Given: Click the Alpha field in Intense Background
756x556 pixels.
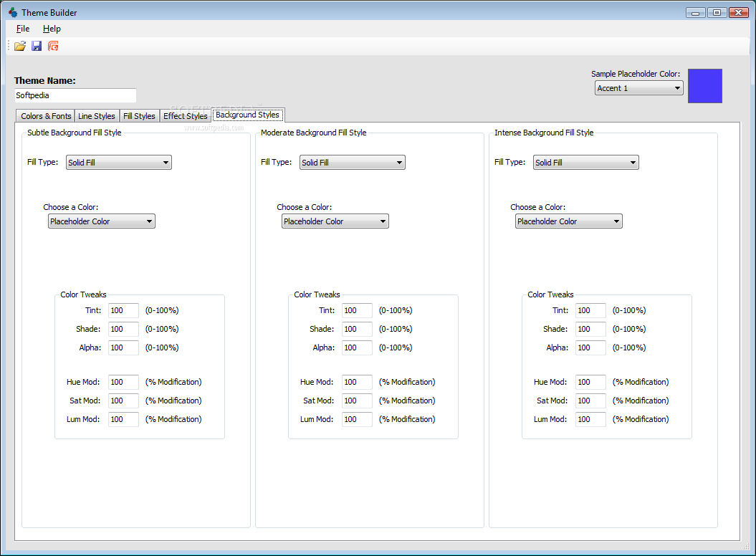Looking at the screenshot, I should pos(590,347).
